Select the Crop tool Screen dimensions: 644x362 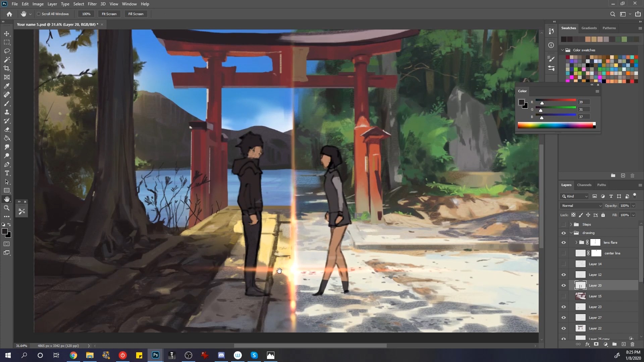click(x=7, y=68)
